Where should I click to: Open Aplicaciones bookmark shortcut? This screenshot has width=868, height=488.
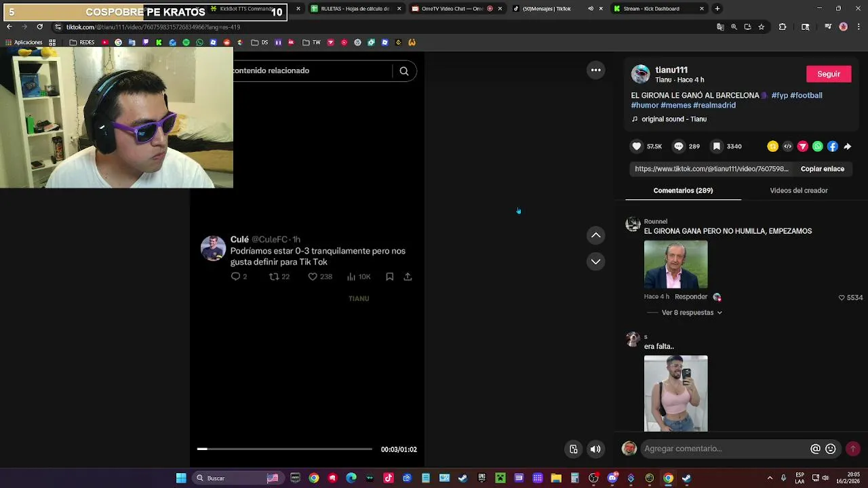click(x=23, y=43)
